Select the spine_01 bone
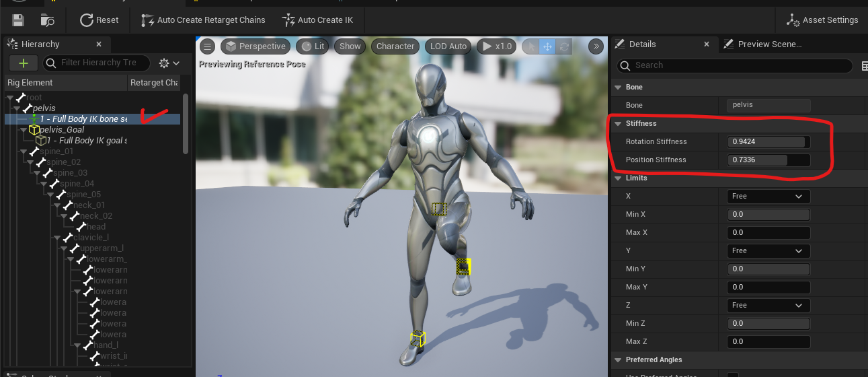The width and height of the screenshot is (868, 377). pyautogui.click(x=56, y=151)
